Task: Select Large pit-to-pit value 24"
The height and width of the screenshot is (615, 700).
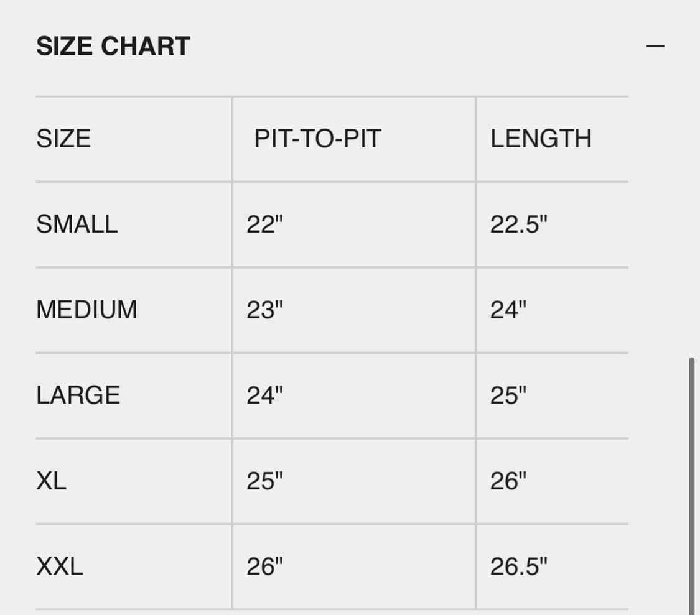Action: (264, 395)
